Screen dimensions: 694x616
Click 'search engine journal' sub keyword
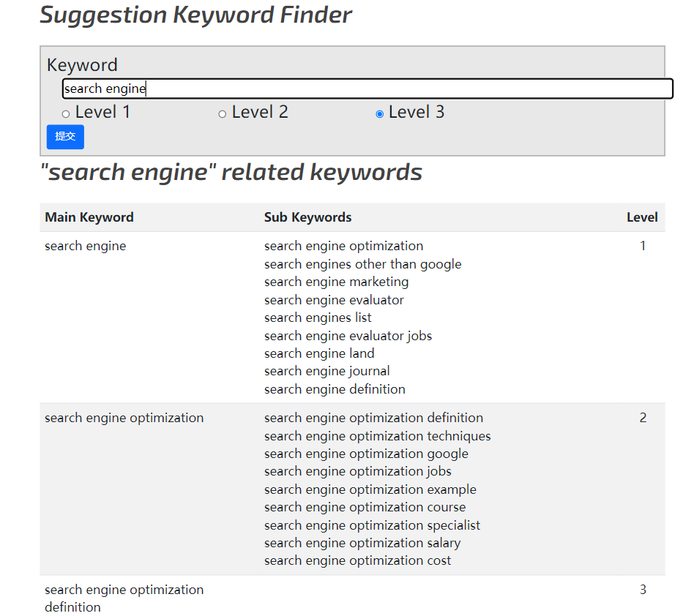pos(327,371)
